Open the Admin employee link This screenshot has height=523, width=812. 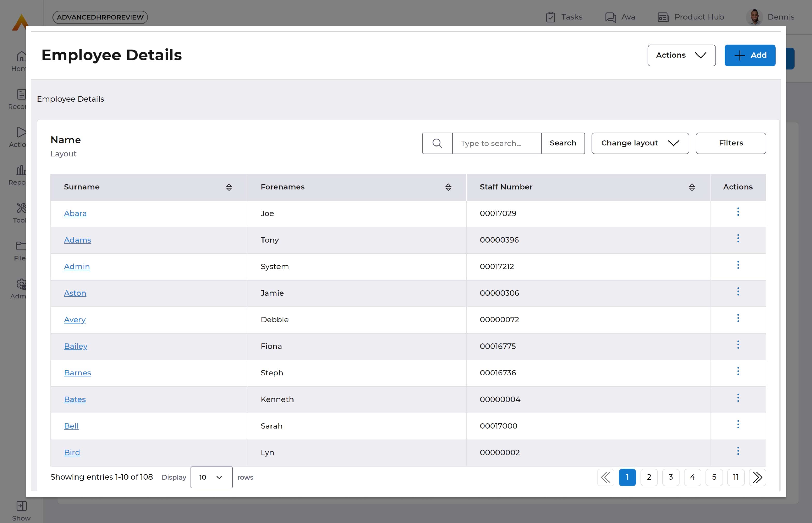coord(77,267)
